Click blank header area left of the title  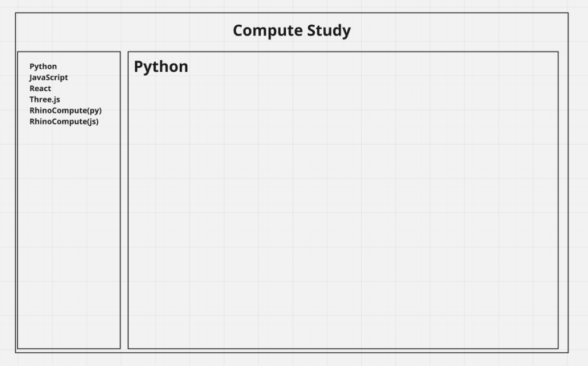pyautogui.click(x=115, y=31)
